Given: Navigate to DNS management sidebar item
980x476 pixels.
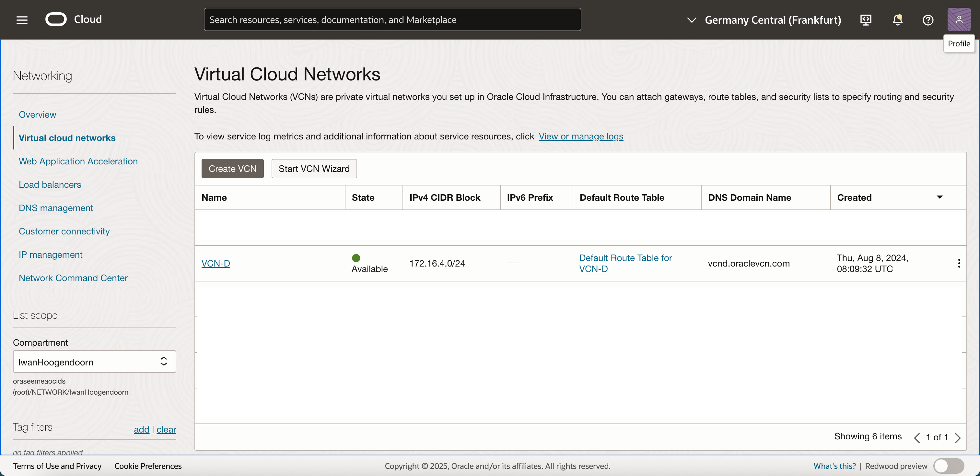Looking at the screenshot, I should [x=56, y=208].
